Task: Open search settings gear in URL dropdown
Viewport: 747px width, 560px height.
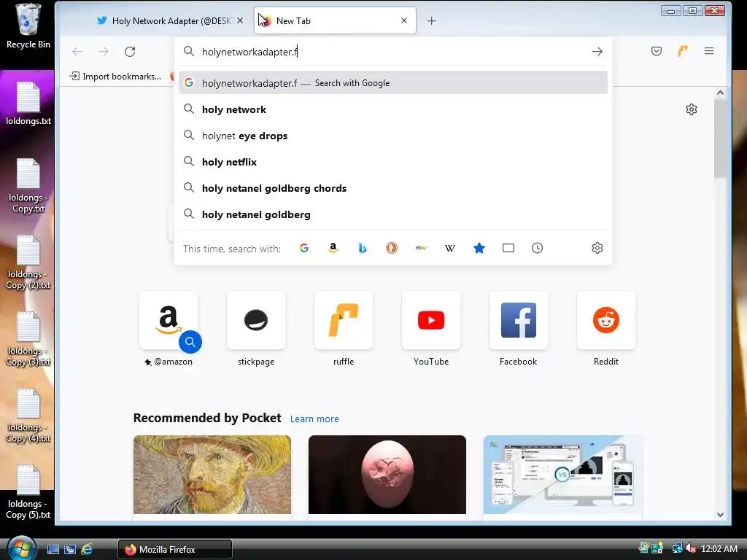Action: click(x=597, y=248)
